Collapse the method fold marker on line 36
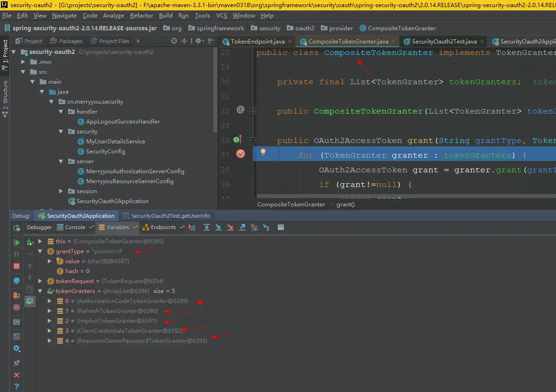The image size is (556, 392). click(253, 140)
